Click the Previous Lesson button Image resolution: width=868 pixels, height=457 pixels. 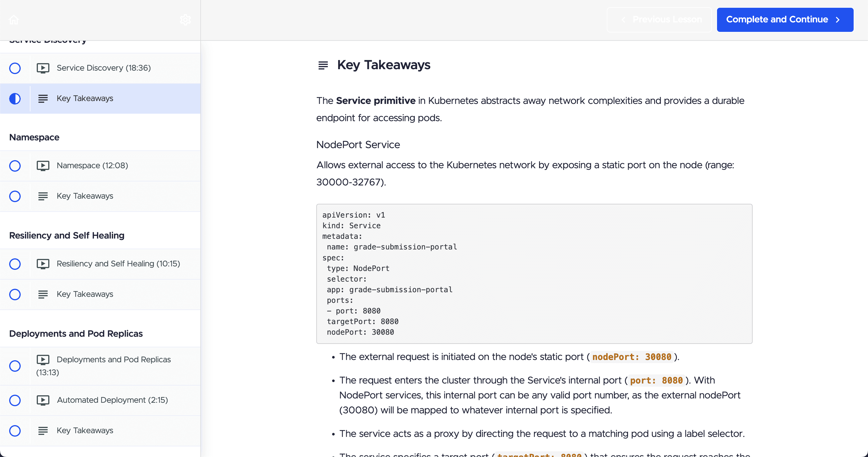(659, 20)
